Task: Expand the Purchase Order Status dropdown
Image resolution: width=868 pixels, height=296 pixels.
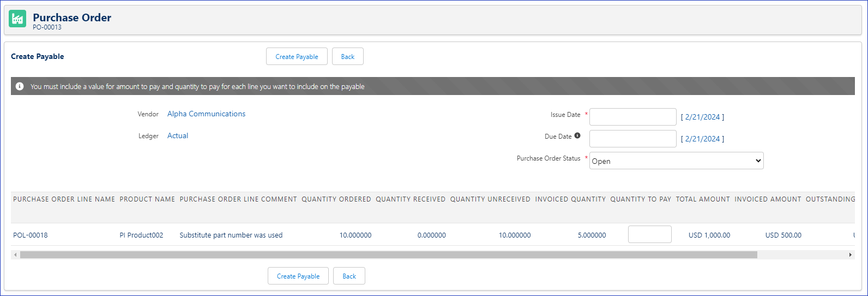Action: (676, 161)
